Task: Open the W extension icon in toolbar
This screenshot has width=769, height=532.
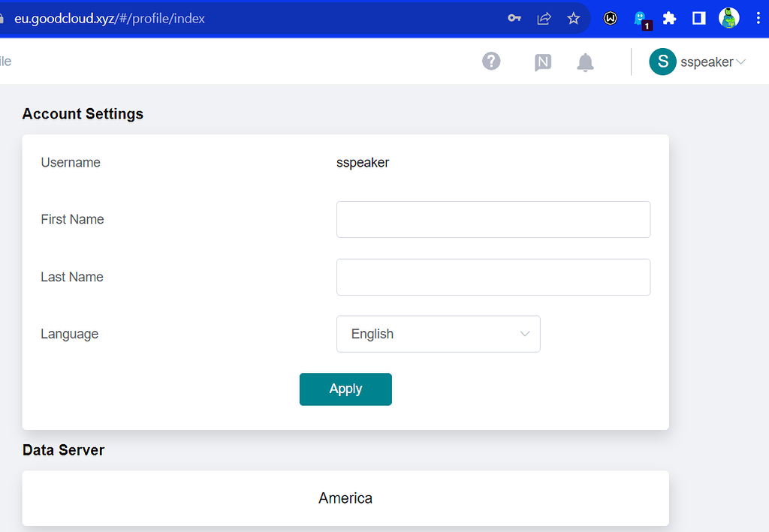Action: [x=610, y=19]
